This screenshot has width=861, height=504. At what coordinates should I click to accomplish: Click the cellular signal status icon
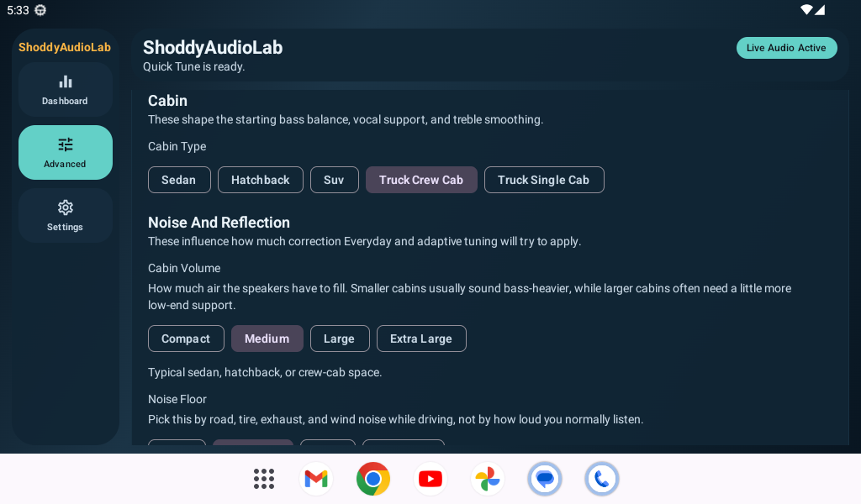tap(820, 10)
